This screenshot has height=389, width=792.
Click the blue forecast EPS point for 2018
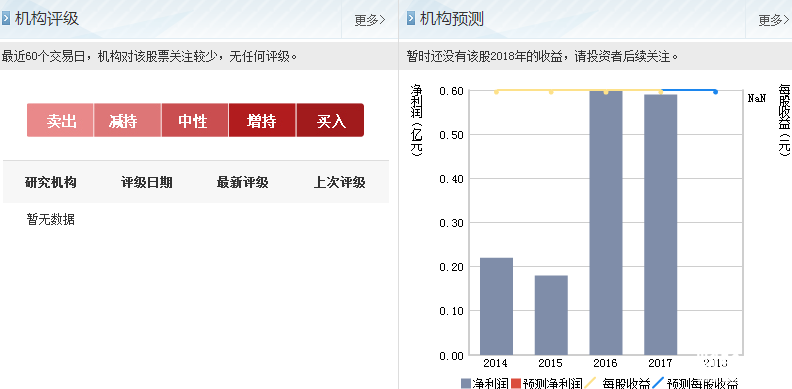click(x=716, y=92)
